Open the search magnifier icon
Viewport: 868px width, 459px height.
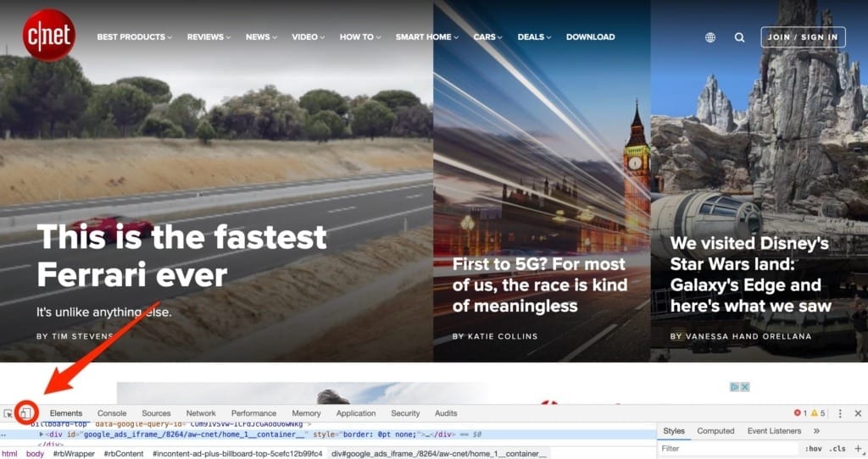tap(739, 37)
